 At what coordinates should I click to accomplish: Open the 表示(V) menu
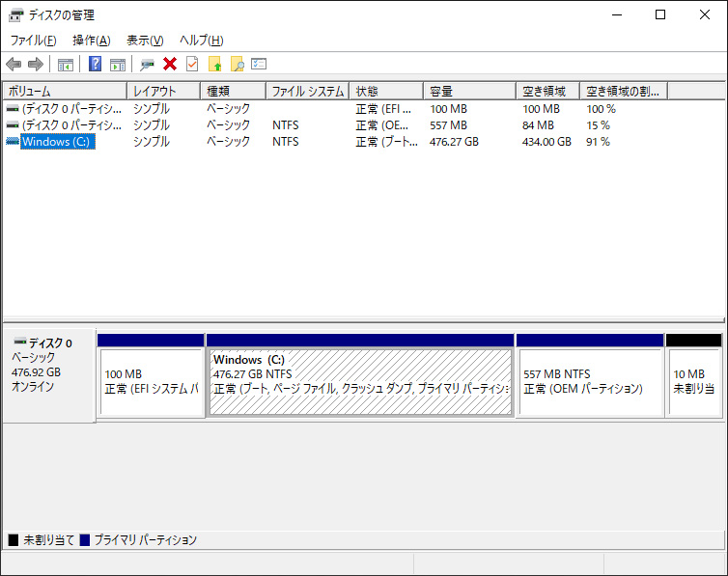145,41
